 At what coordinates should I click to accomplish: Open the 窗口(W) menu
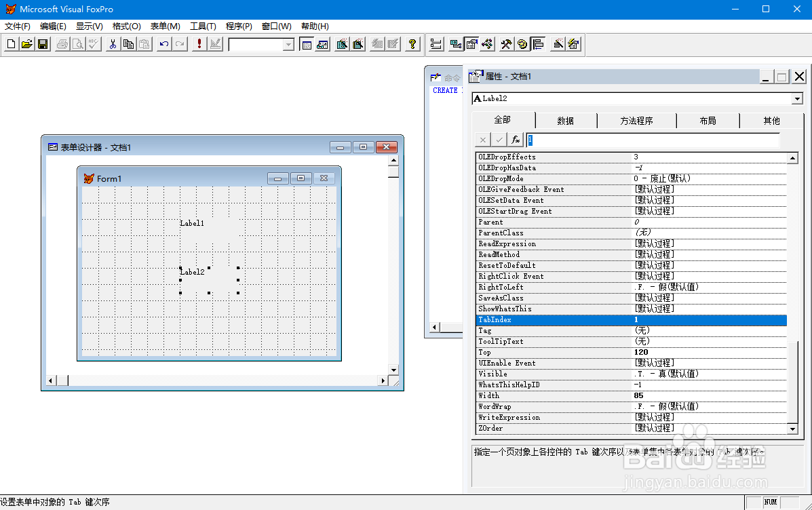tap(277, 26)
